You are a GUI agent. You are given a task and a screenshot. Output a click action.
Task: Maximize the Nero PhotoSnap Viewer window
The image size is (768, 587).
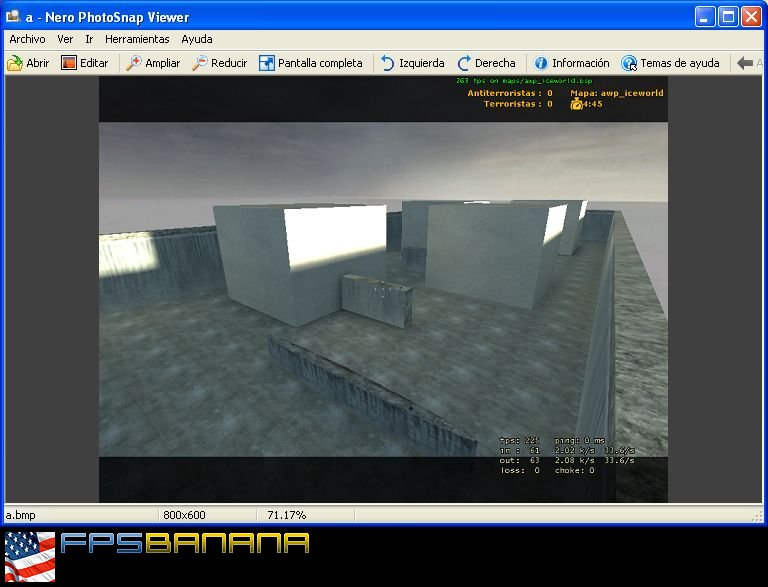(728, 17)
